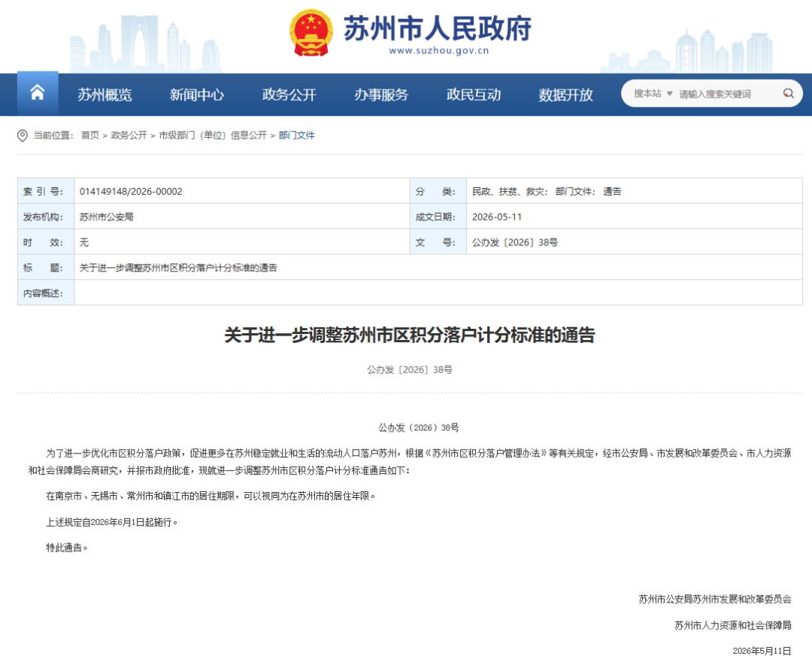This screenshot has height=662, width=812.
Task: Open the 苏州概览 menu
Action: (105, 95)
